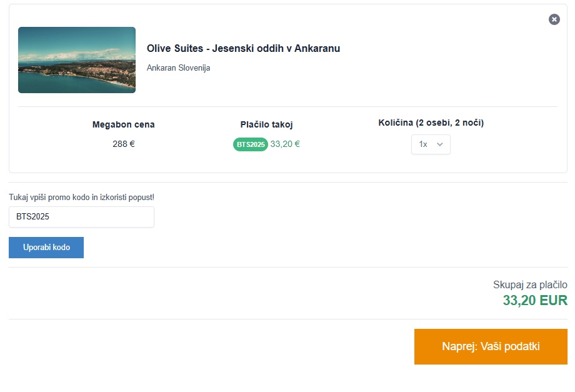Image resolution: width=575 pixels, height=392 pixels.
Task: Continue with Naprej: Vaši podatki button
Action: coord(491,346)
